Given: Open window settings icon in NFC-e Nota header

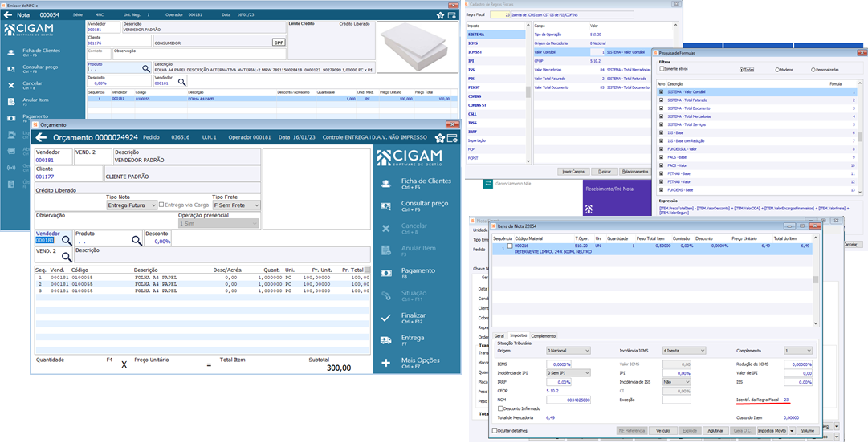Looking at the screenshot, I should [x=452, y=15].
